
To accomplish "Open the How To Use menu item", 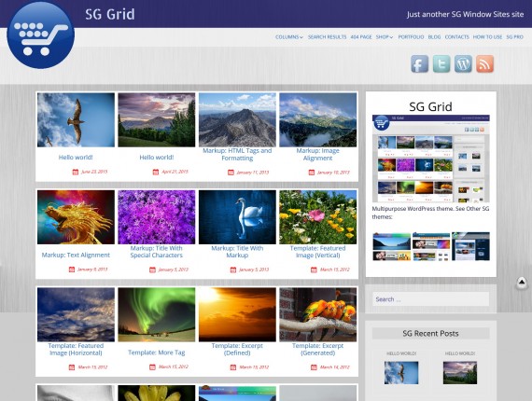I will [x=487, y=37].
